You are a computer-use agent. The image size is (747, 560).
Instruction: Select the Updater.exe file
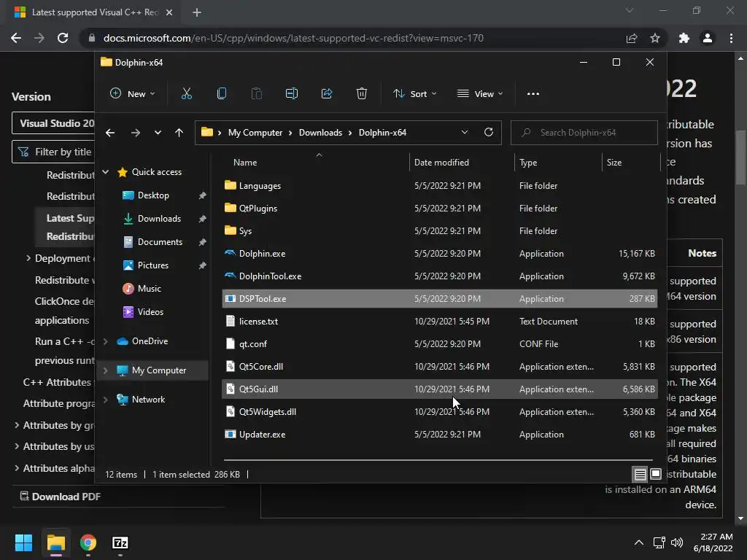tap(440, 435)
